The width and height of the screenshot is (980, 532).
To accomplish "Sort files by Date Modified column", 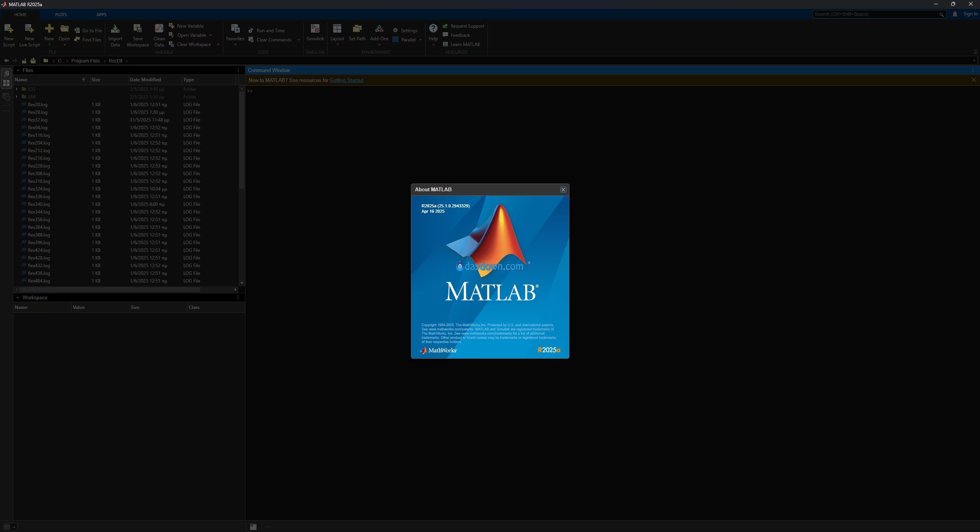I will [155, 80].
